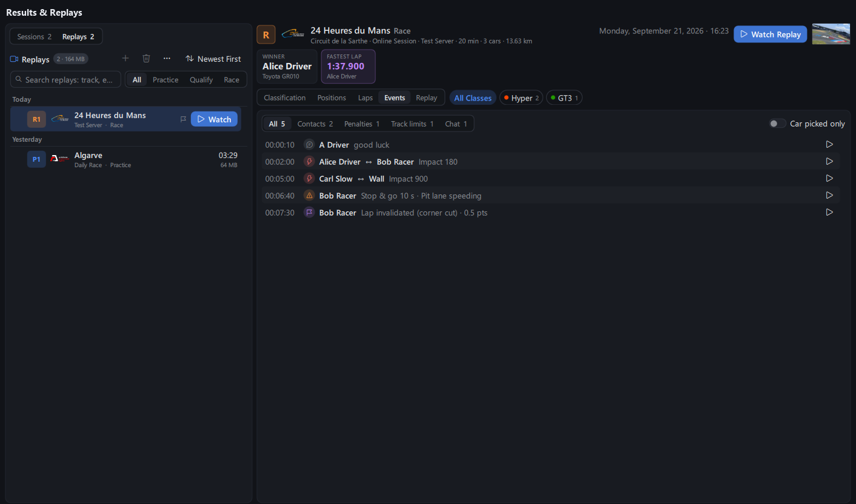856x504 pixels.
Task: Click the add replay plus icon
Action: coord(125,59)
